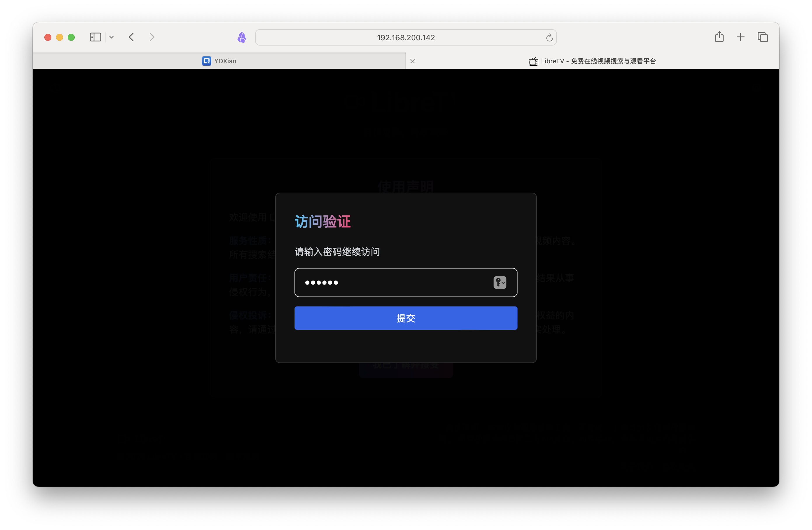Click the YDXian tab favicon

[x=206, y=61]
